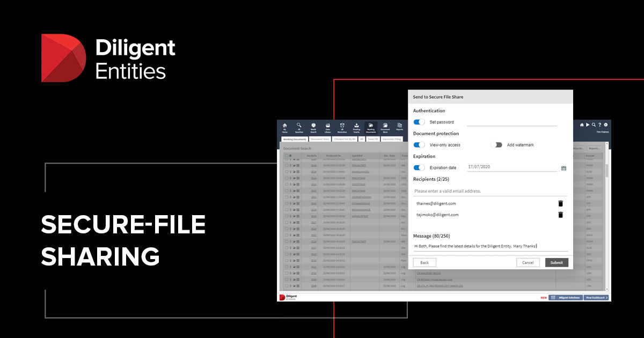Switch to the Document Store tab
The height and width of the screenshot is (338, 644).
320,139
